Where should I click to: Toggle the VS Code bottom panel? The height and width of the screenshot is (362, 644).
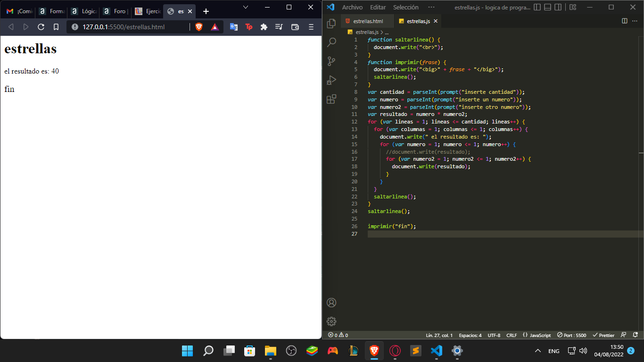click(x=547, y=7)
